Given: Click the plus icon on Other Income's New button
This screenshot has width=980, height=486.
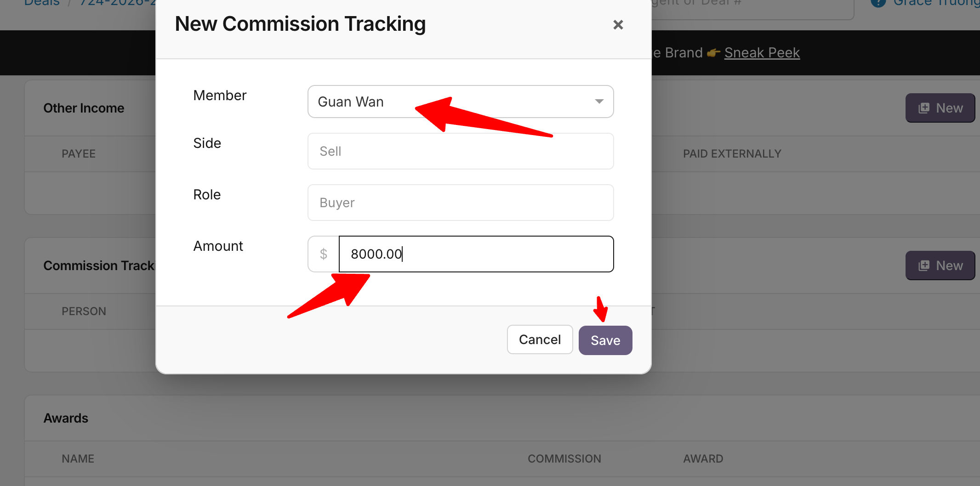Looking at the screenshot, I should coord(923,108).
